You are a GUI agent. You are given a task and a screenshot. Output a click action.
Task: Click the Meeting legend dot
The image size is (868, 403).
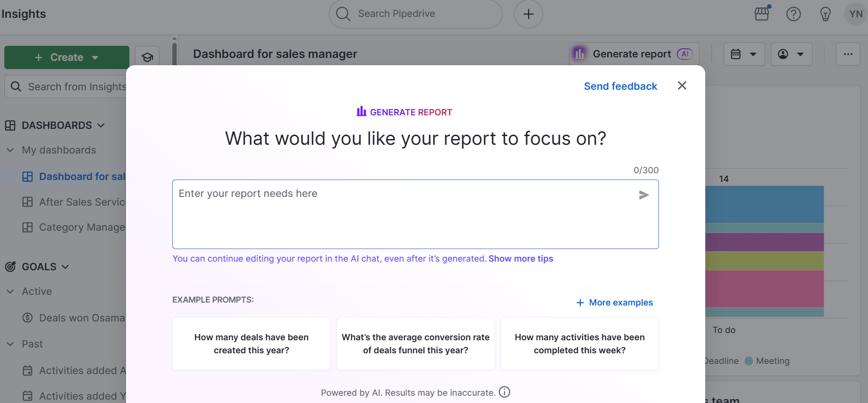749,361
